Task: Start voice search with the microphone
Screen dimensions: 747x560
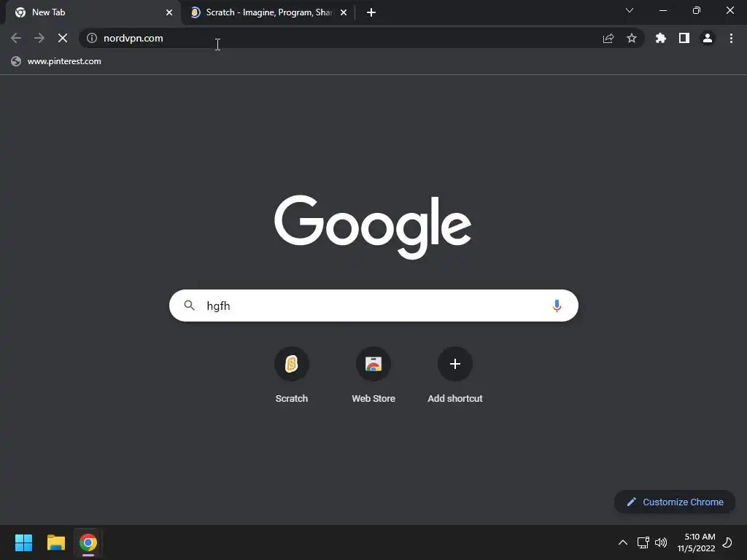Action: click(x=557, y=306)
